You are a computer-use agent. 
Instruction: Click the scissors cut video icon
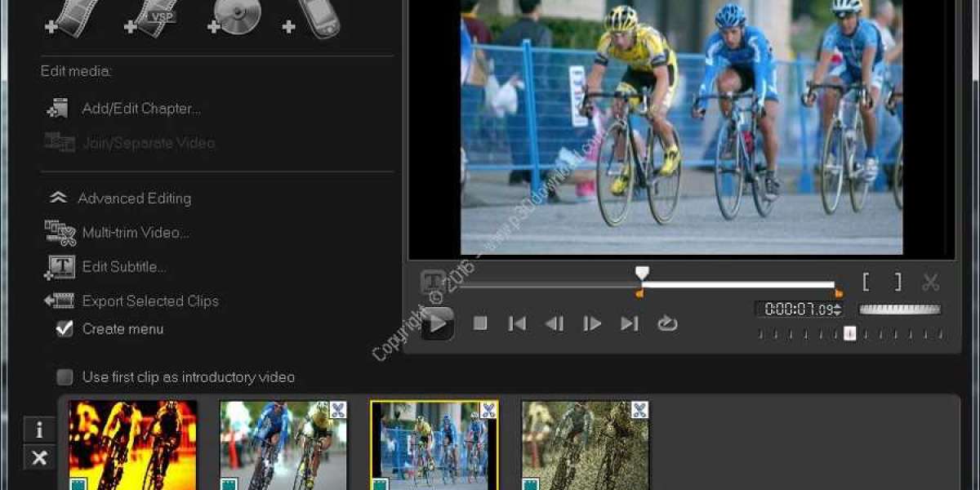pyautogui.click(x=930, y=283)
